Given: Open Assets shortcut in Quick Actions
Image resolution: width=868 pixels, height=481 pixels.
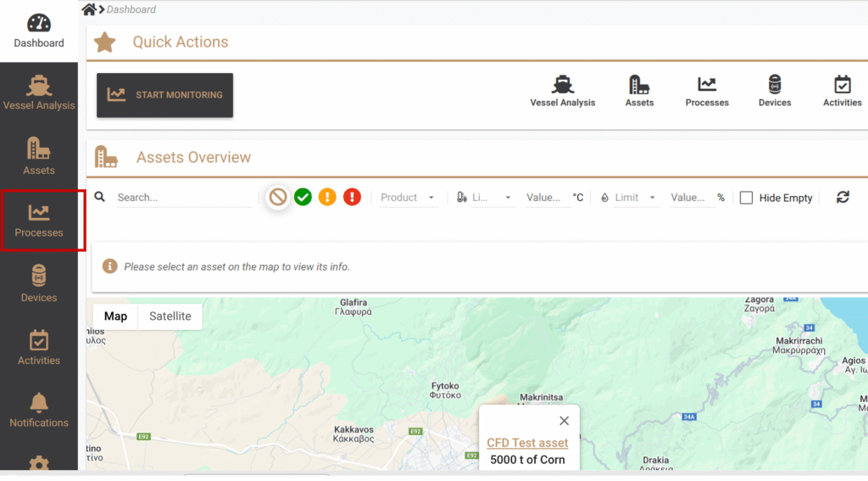Looking at the screenshot, I should [x=639, y=91].
